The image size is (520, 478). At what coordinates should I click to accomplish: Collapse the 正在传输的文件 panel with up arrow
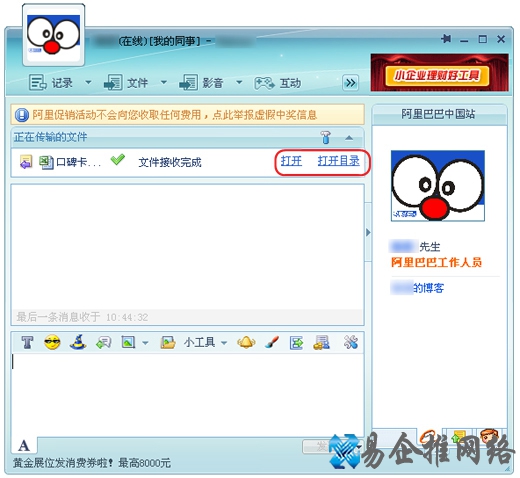[x=349, y=138]
